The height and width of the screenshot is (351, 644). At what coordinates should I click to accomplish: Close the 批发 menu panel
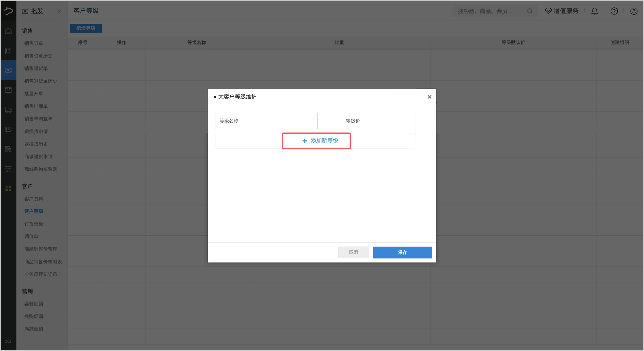click(59, 12)
